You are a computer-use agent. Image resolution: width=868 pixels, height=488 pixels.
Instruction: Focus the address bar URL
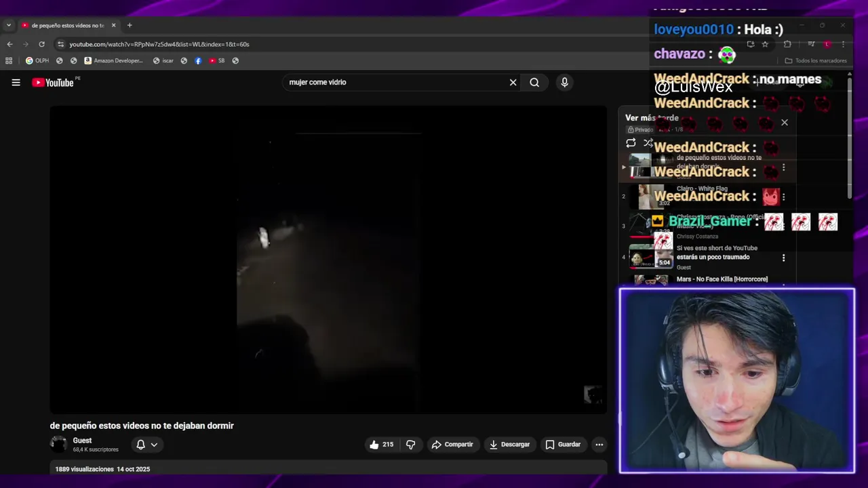pyautogui.click(x=159, y=44)
